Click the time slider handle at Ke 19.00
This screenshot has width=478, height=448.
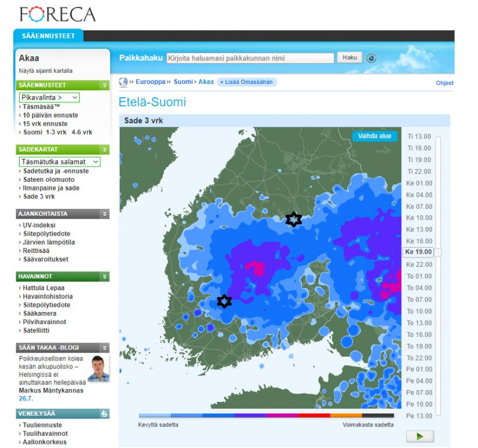438,252
